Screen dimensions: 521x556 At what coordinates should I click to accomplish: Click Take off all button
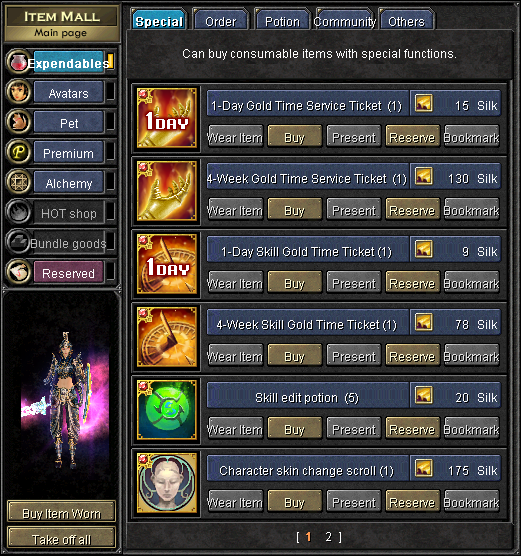(61, 538)
